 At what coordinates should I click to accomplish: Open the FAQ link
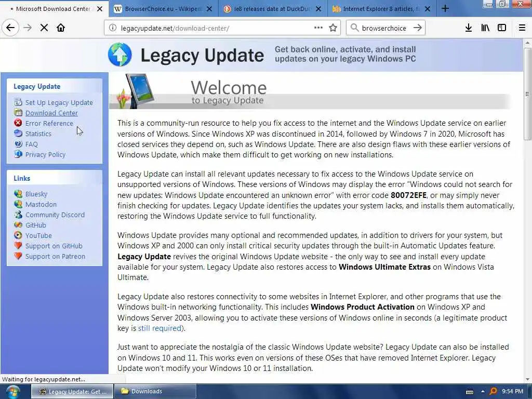pyautogui.click(x=32, y=144)
